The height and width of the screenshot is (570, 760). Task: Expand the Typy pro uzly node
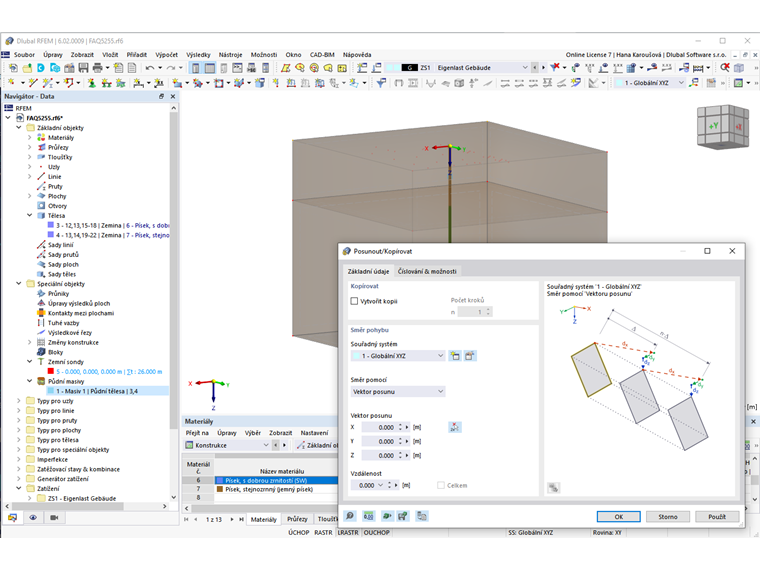coord(19,401)
